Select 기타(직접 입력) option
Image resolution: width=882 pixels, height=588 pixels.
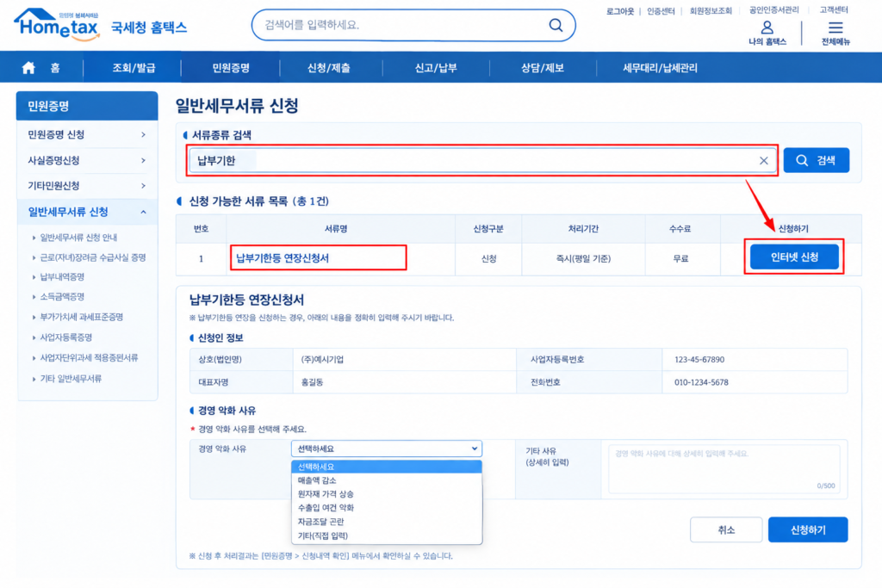387,535
